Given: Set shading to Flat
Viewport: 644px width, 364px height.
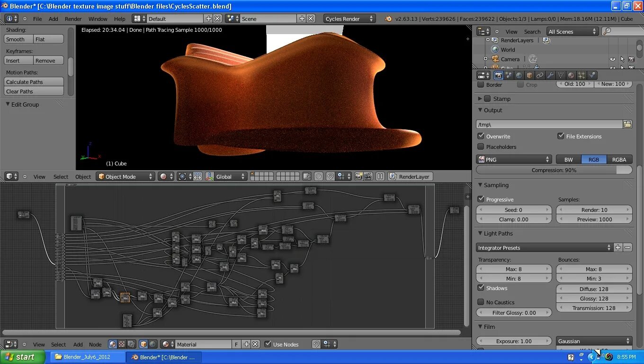Looking at the screenshot, I should (x=48, y=39).
